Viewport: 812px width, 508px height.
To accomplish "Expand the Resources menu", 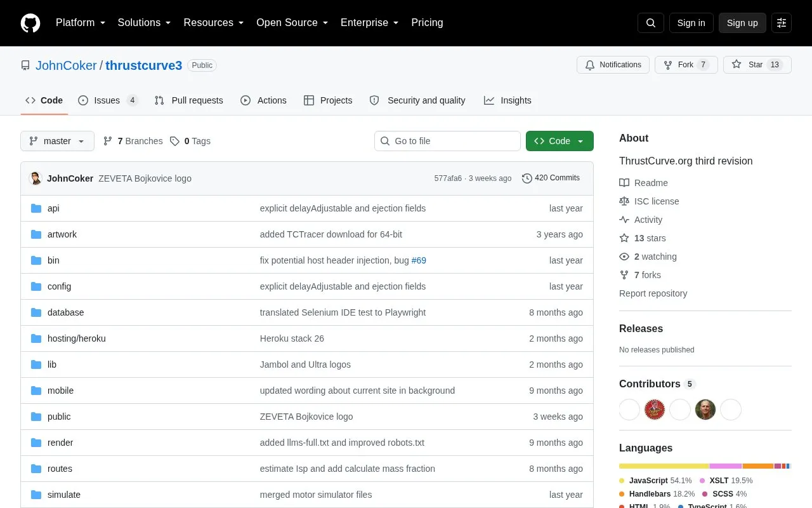I will click(214, 23).
